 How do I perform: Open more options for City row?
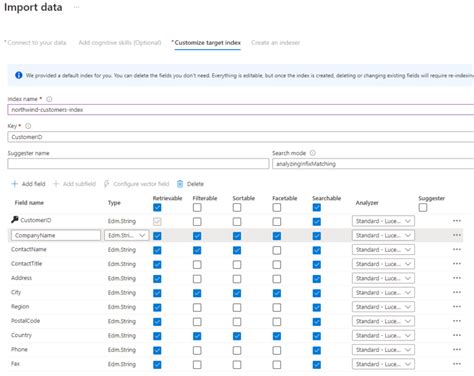457,292
